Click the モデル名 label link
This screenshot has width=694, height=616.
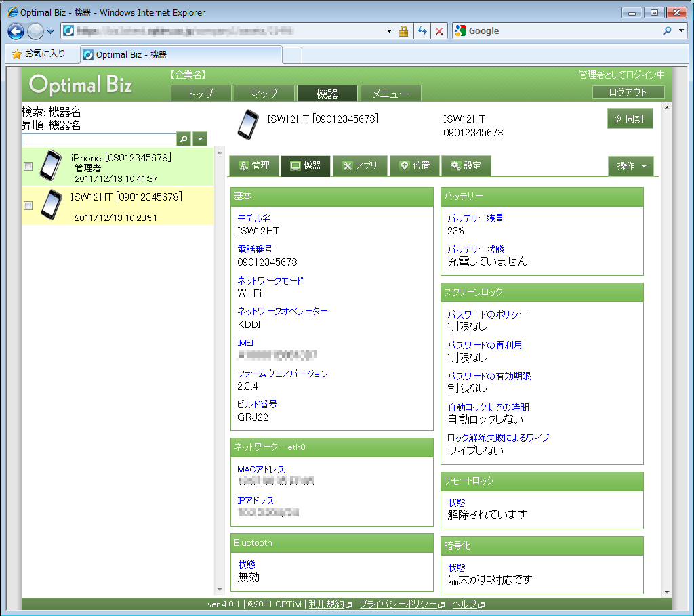254,219
